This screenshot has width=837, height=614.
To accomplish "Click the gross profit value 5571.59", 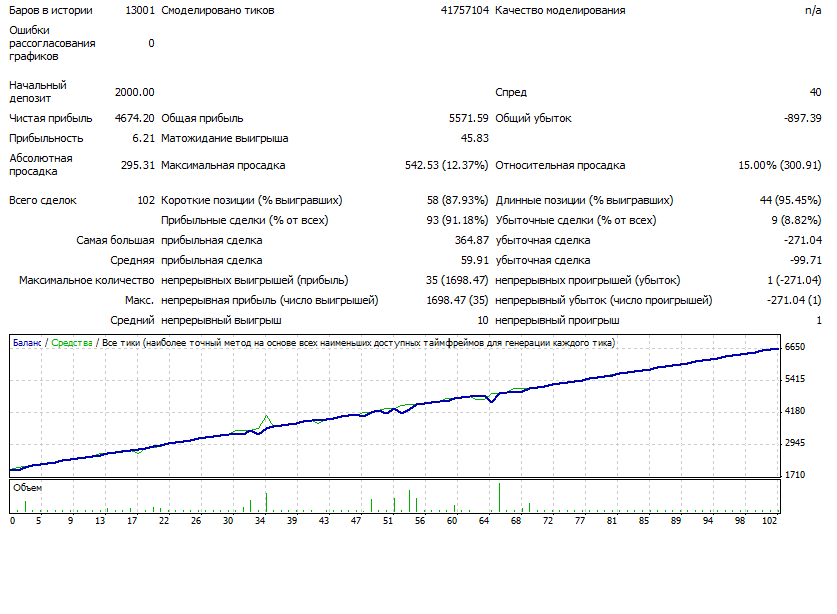I will (x=469, y=118).
